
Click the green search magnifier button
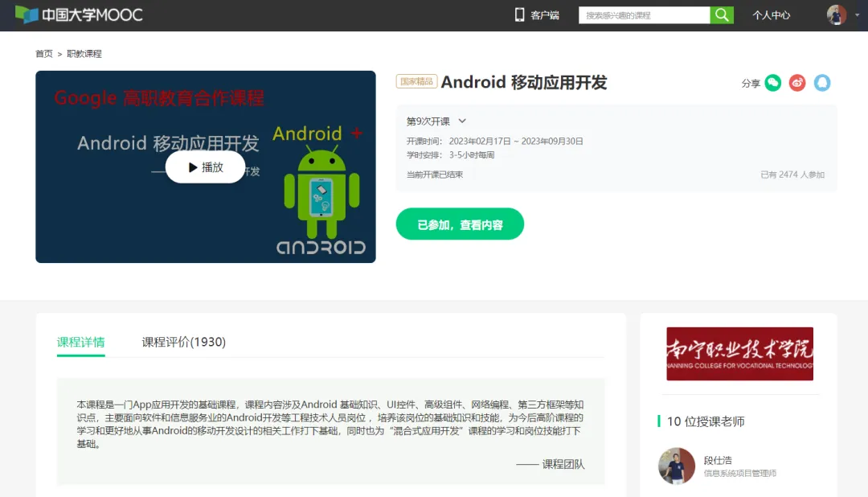(x=722, y=15)
